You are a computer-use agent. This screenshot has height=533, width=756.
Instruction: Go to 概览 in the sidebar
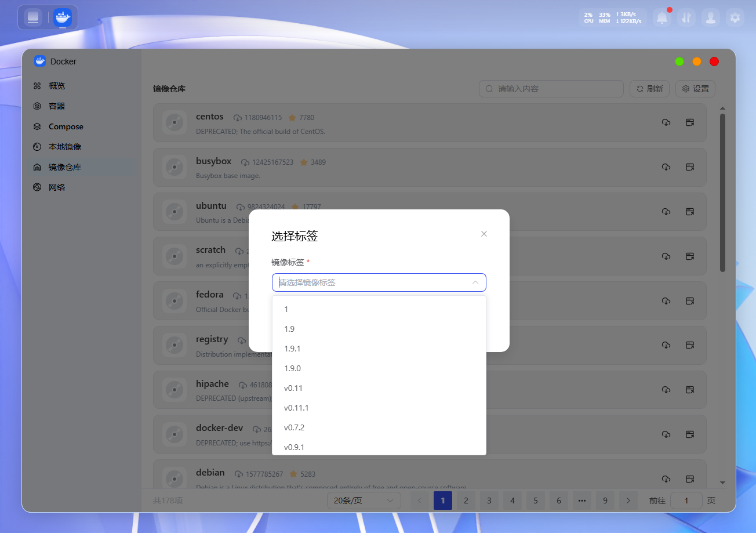point(81,86)
